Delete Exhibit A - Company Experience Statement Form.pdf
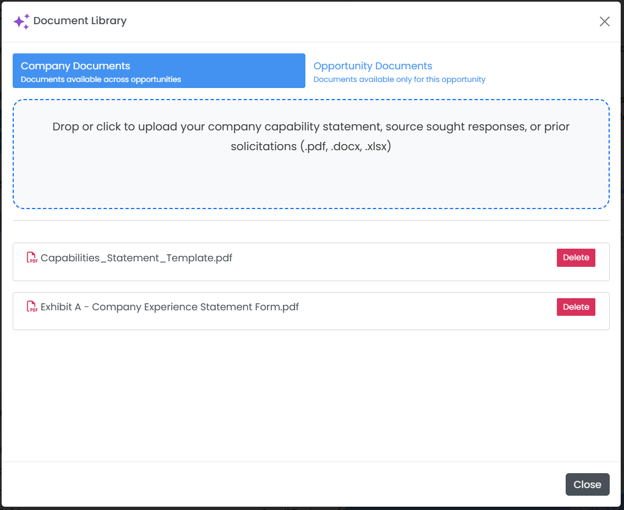The width and height of the screenshot is (624, 510). coord(575,307)
